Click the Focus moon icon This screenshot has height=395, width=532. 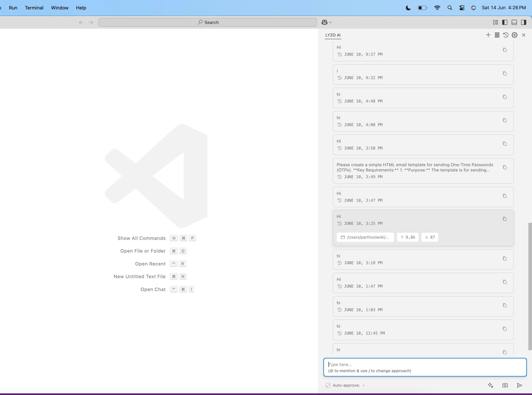pyautogui.click(x=408, y=8)
